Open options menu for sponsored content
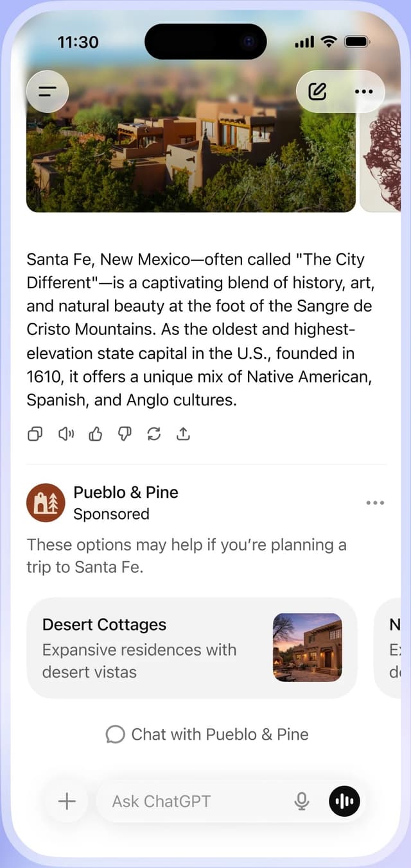Screen dimensions: 411x868 [375, 503]
